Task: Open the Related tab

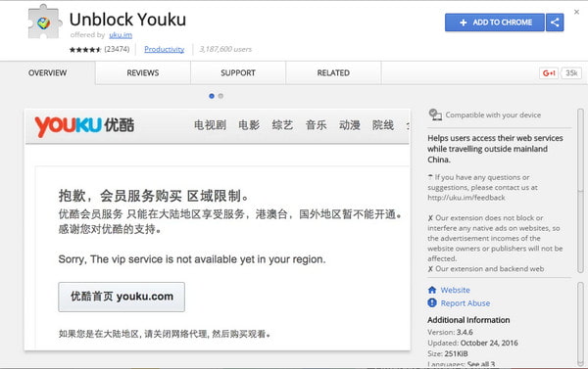Action: (x=333, y=73)
